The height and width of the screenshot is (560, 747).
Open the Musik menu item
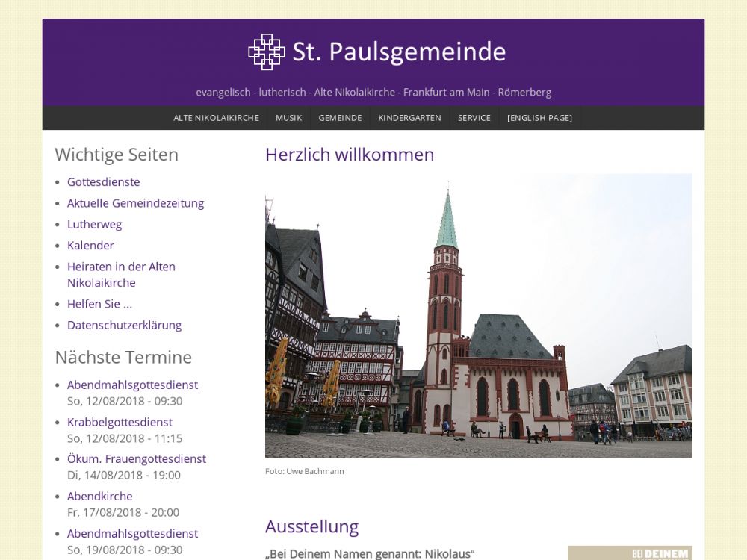(288, 118)
